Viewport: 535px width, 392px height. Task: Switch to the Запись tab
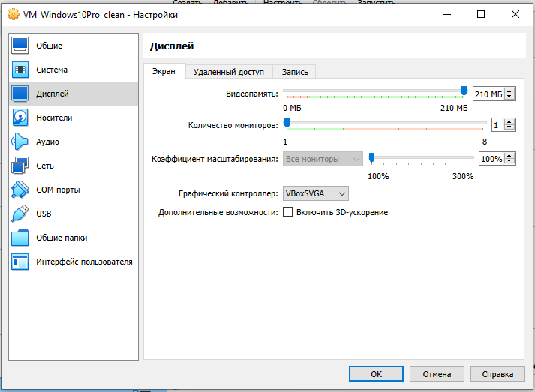click(x=294, y=72)
